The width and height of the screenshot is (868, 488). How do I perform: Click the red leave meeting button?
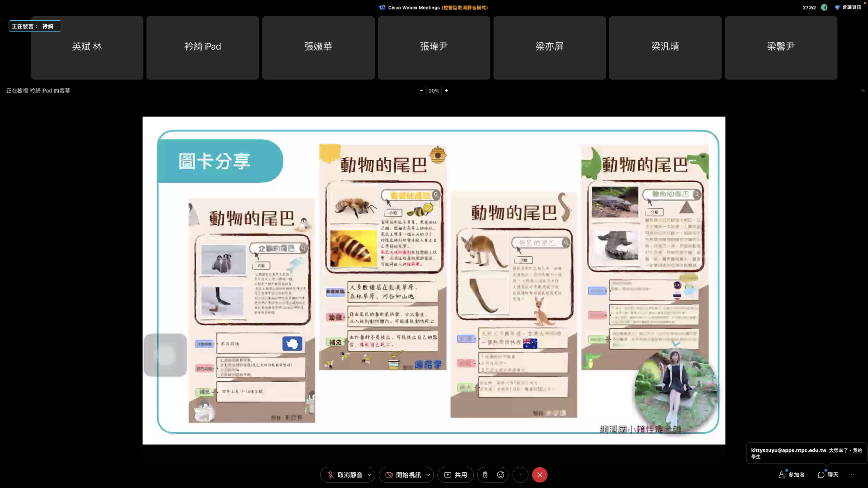539,475
